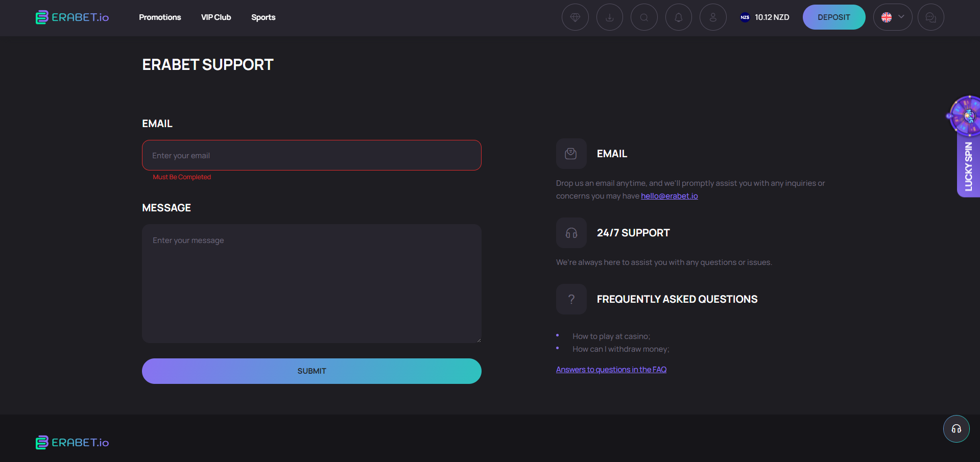Click the download app icon
Viewport: 980px width, 462px height.
[x=610, y=17]
